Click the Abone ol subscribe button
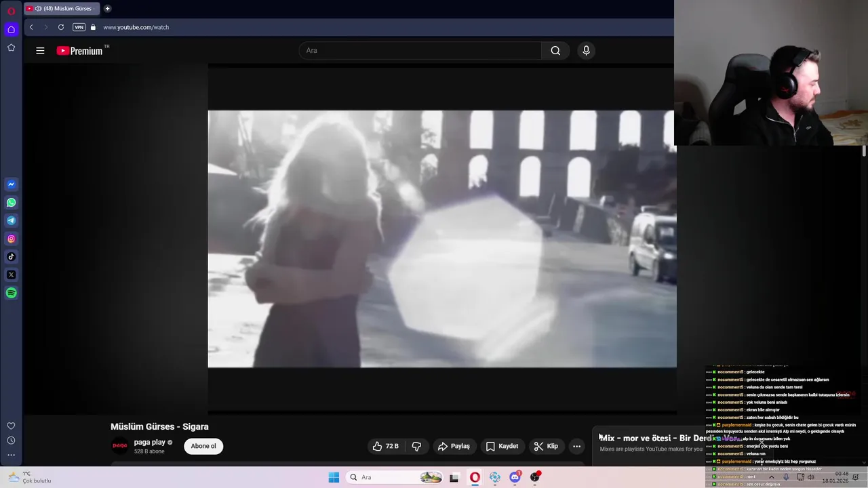 pos(203,446)
